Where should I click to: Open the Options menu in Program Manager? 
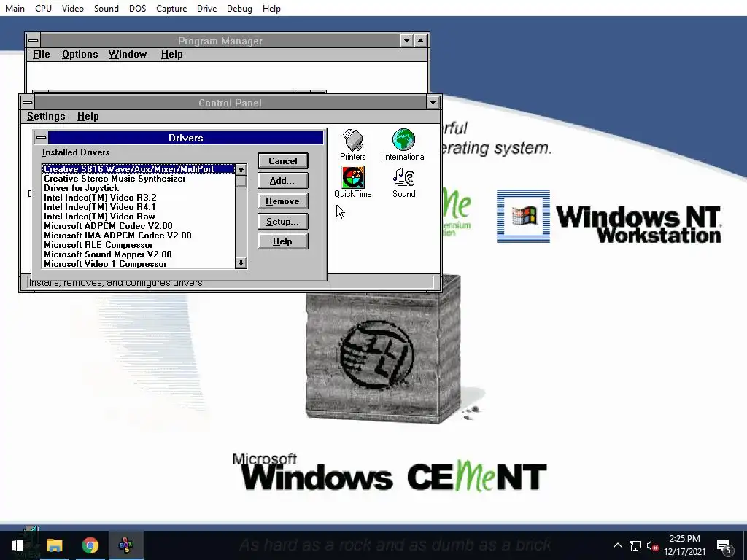tap(80, 54)
